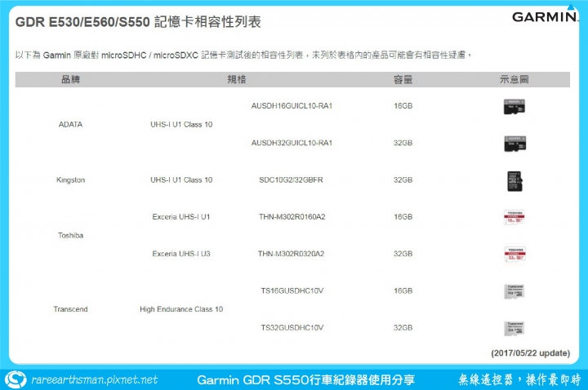Click Exceria UHS-I U1 spec
Viewport: 588px width, 390px height.
click(x=181, y=217)
